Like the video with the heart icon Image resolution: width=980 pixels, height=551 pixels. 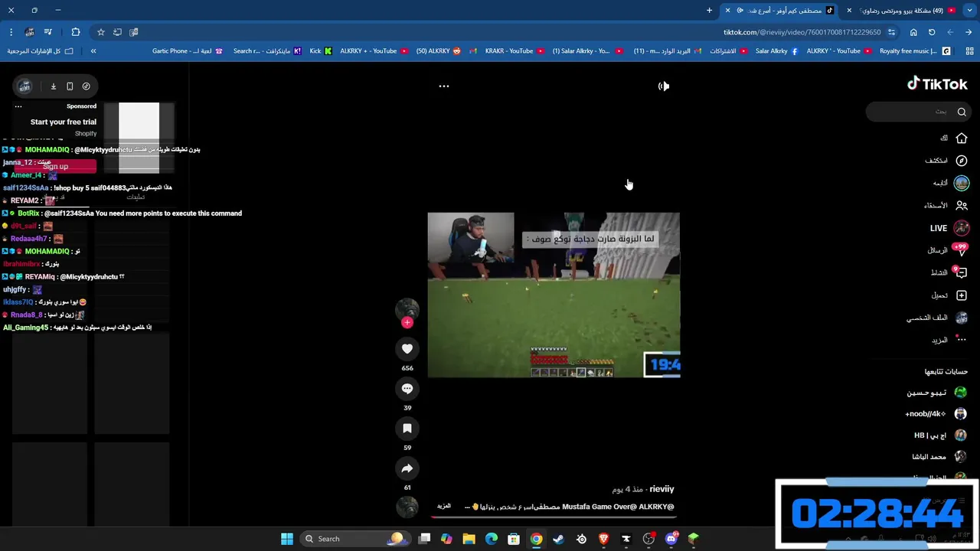(407, 349)
